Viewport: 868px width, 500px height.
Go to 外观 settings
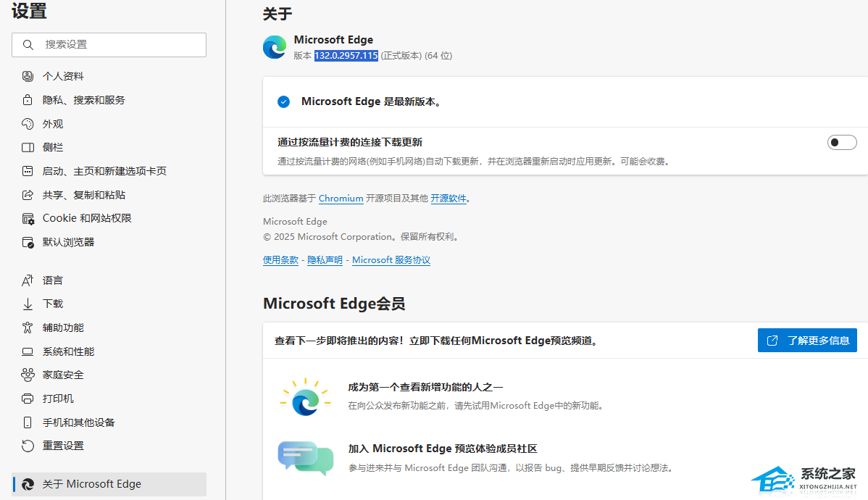[x=109, y=123]
